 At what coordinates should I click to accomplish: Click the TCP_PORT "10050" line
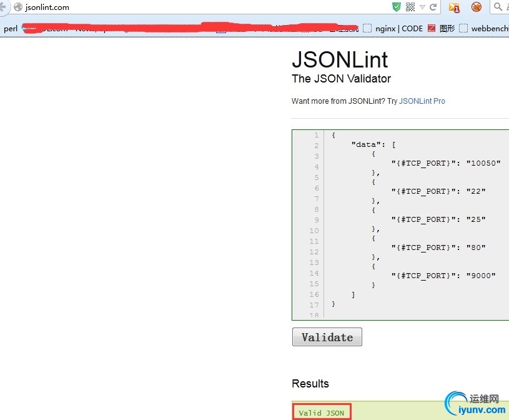(x=446, y=163)
